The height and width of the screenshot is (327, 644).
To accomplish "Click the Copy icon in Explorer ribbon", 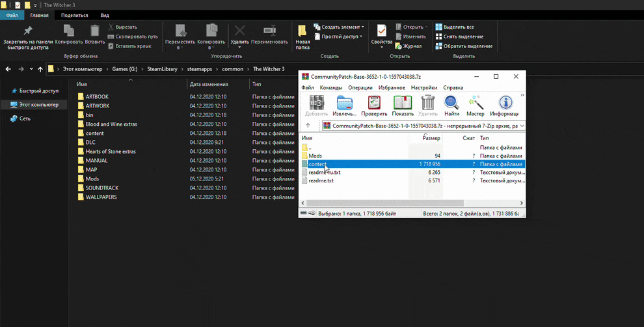I will [x=69, y=31].
